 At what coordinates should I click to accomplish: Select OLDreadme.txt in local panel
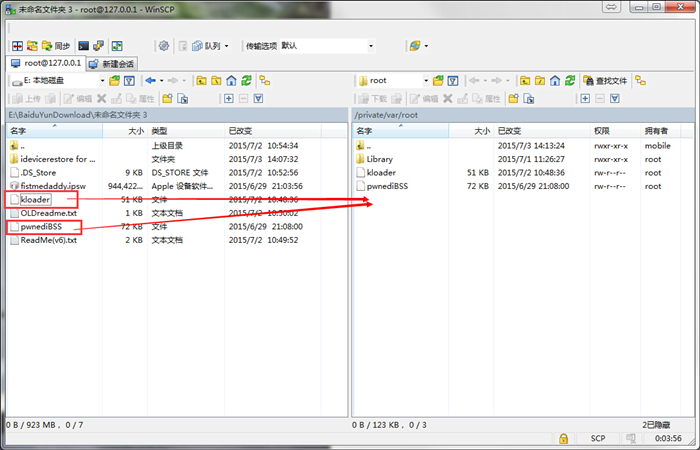click(x=43, y=213)
